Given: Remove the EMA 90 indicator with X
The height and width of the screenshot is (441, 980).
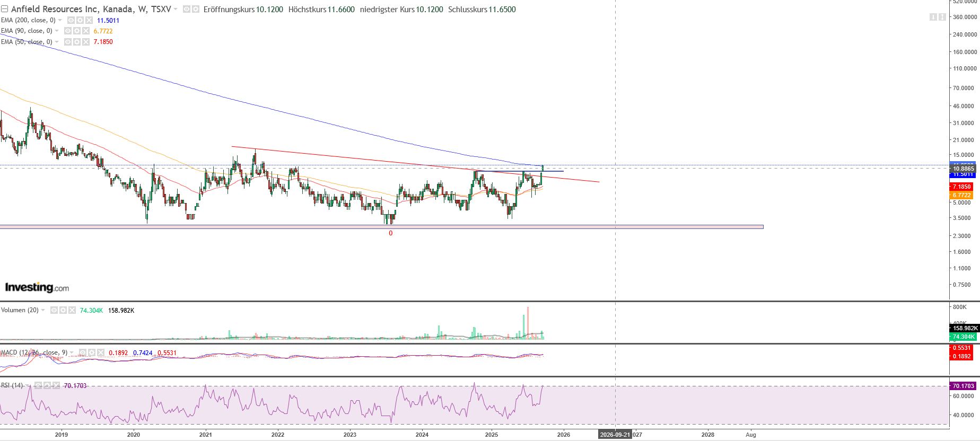Looking at the screenshot, I should click(x=86, y=31).
